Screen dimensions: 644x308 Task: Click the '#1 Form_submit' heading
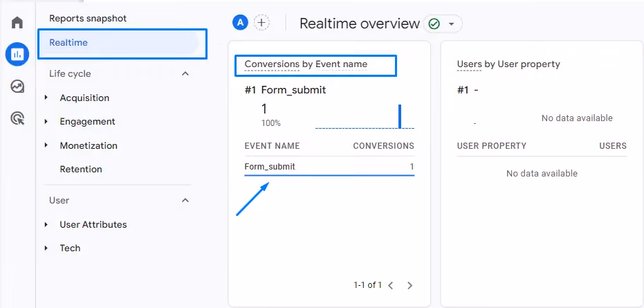pos(286,90)
